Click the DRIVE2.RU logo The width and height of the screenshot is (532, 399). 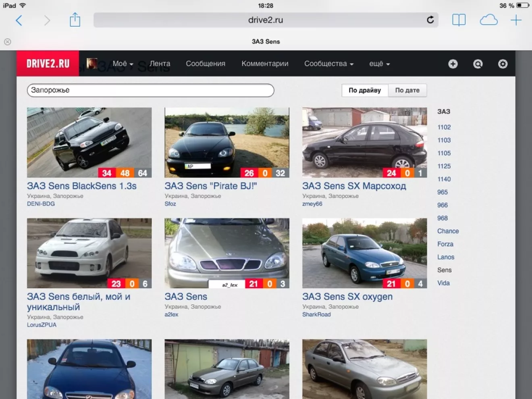click(x=48, y=64)
